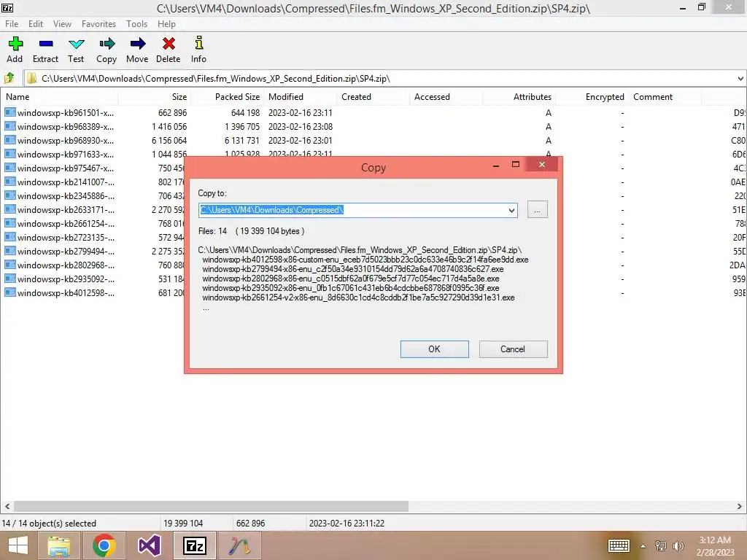Image resolution: width=747 pixels, height=560 pixels.
Task: Open the Favorites menu
Action: (98, 24)
